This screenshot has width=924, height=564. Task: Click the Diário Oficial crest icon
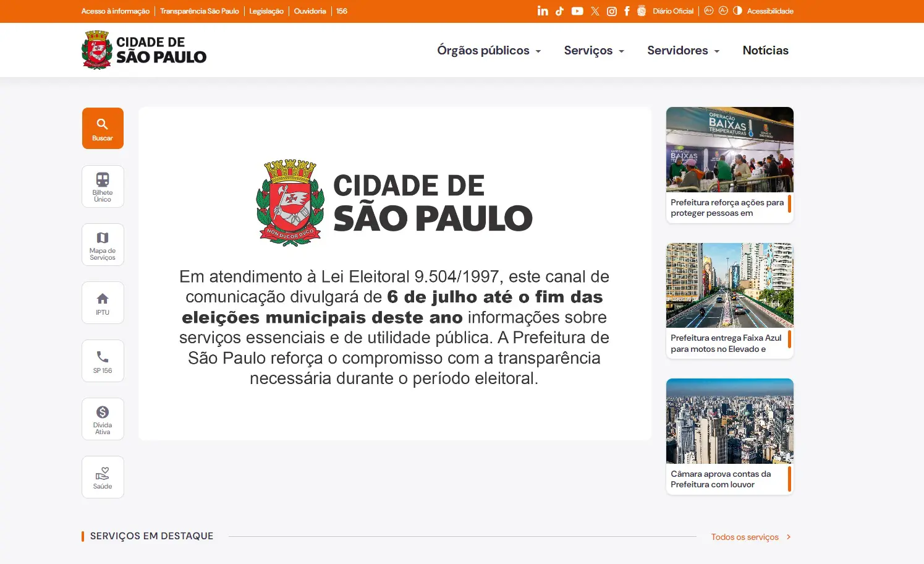pyautogui.click(x=642, y=11)
